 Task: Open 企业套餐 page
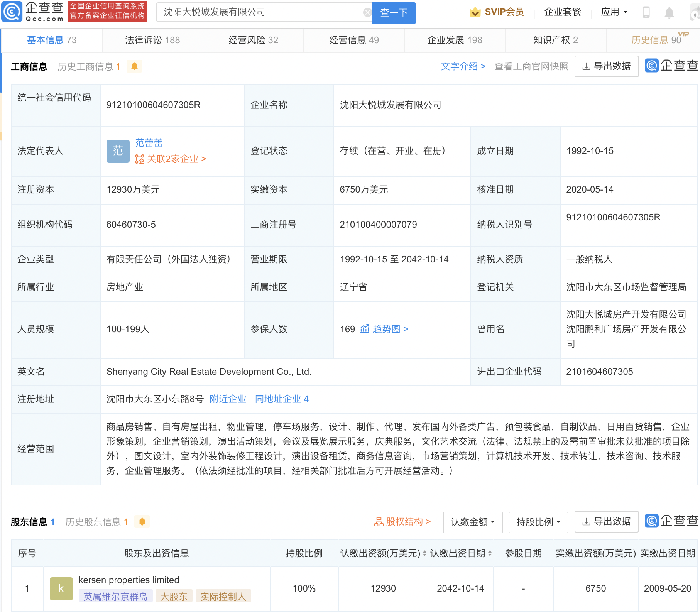(563, 12)
